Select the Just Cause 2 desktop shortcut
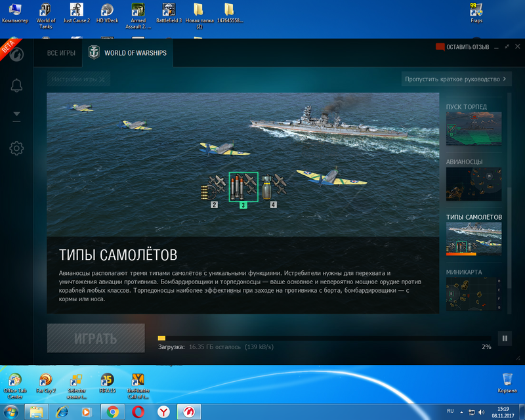 pos(77,14)
